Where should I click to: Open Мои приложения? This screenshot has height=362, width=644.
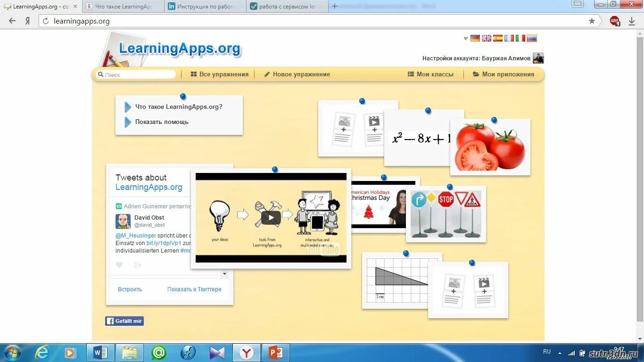click(504, 74)
